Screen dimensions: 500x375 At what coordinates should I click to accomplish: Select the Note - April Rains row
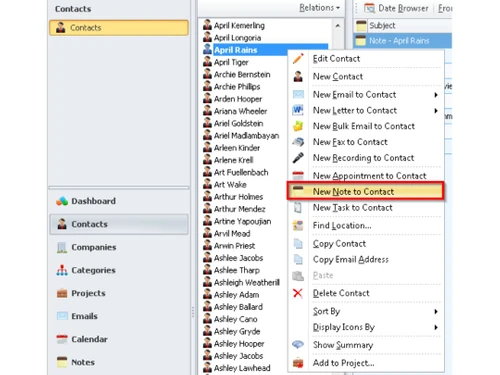[x=403, y=41]
